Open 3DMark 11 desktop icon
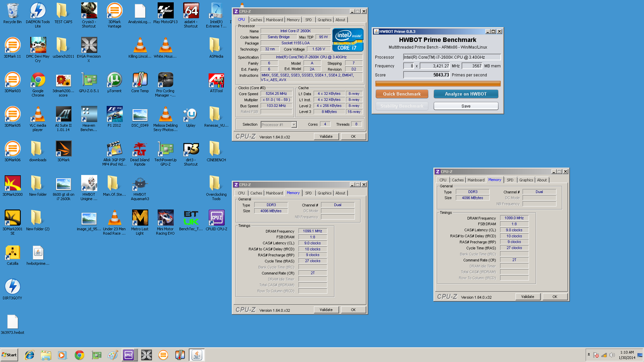Viewport: 644px width, 362px height. 12,48
